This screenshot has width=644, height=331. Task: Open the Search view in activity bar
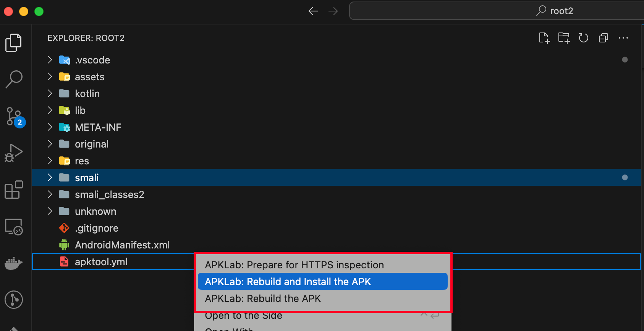(14, 79)
